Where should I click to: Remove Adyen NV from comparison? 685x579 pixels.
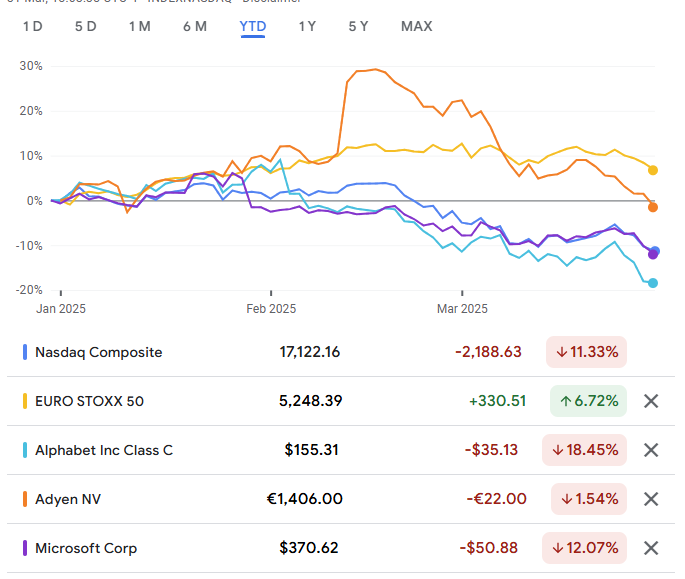click(x=651, y=499)
